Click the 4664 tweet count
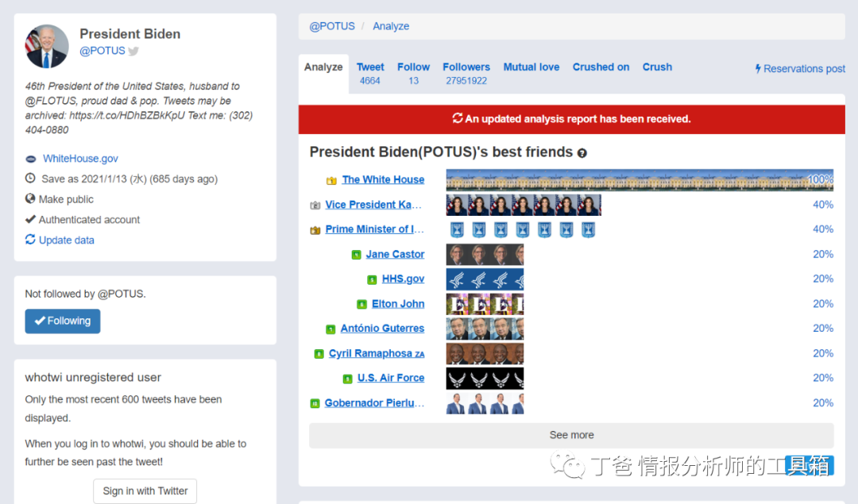Screen dimensions: 858x504 [x=370, y=81]
